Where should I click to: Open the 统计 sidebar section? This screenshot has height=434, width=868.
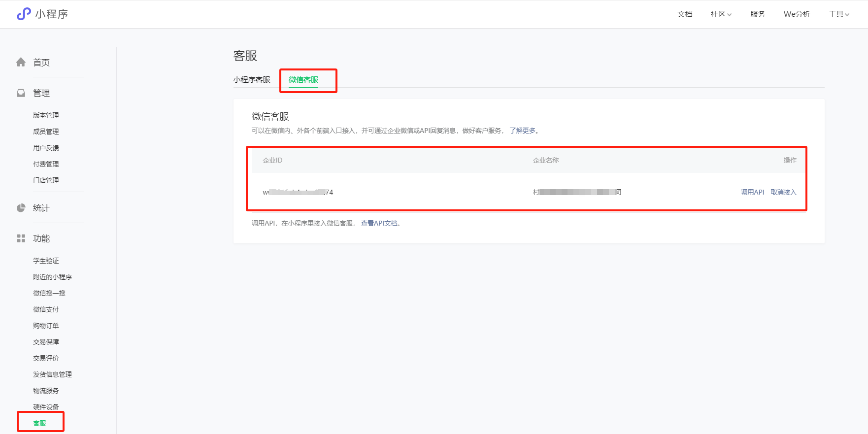click(41, 208)
